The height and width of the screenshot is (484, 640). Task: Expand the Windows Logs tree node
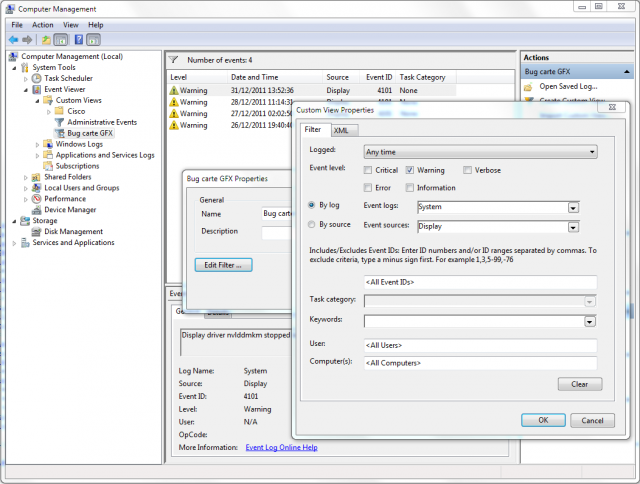coord(38,144)
